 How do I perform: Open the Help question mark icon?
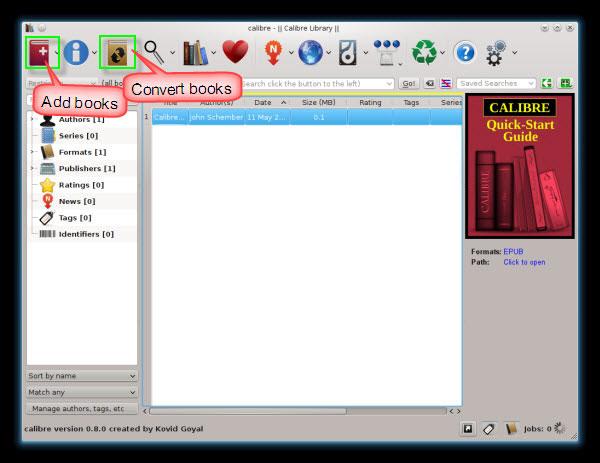(x=465, y=52)
